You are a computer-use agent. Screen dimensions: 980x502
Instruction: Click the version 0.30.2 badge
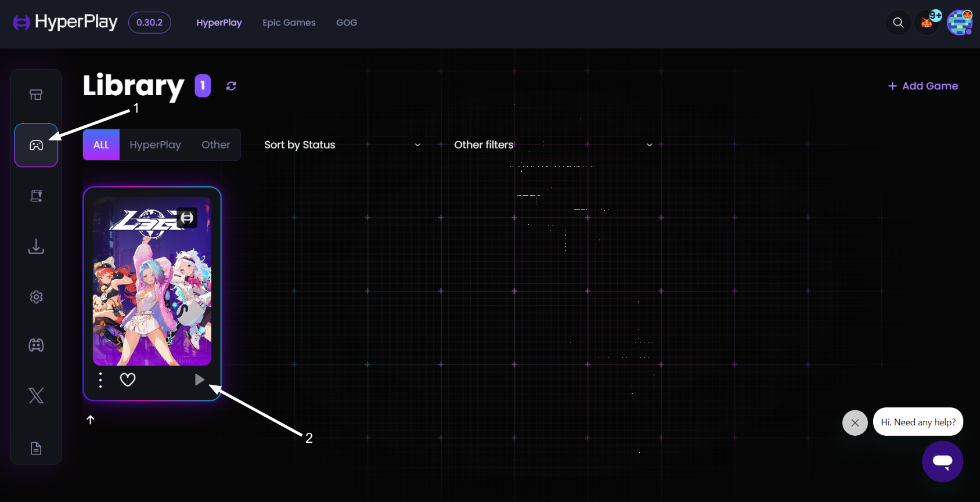150,23
